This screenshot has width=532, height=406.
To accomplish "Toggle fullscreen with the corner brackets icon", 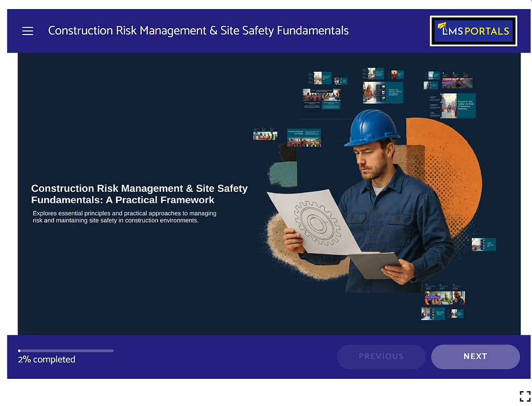I will coord(525,396).
